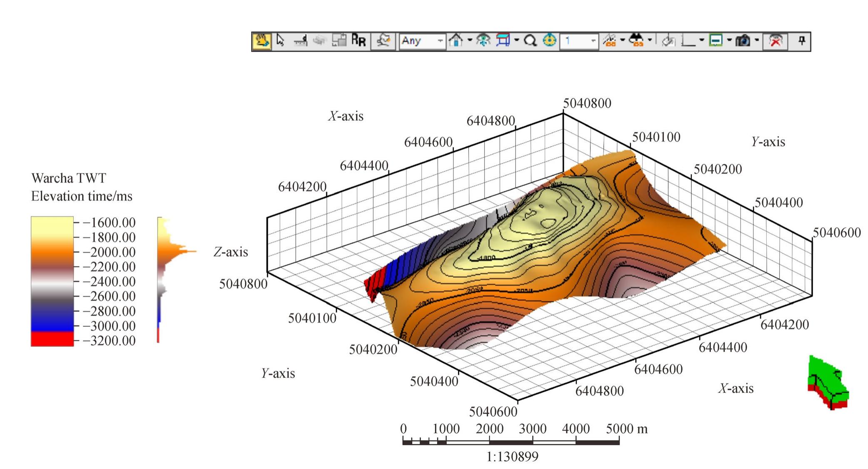Screen dimensions: 868x469
Task: Open the dropdown next to the table tool
Action: tap(517, 41)
